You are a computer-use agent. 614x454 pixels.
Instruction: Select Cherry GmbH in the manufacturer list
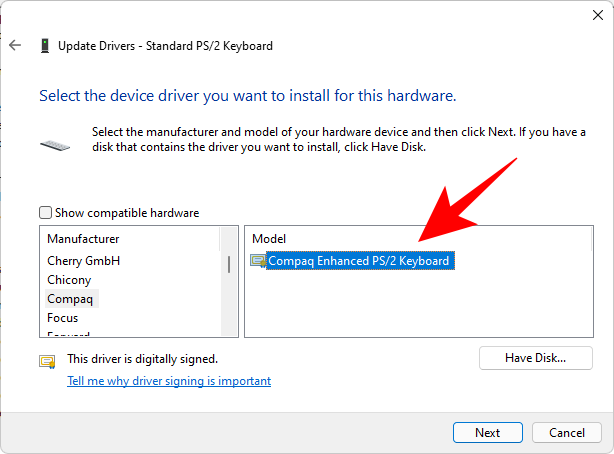pos(83,261)
